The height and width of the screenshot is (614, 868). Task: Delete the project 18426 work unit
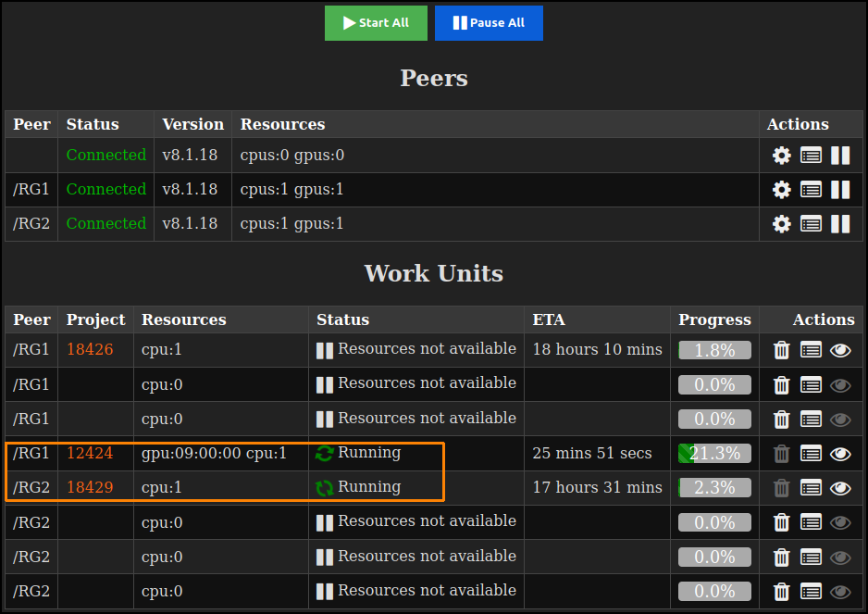pyautogui.click(x=781, y=350)
